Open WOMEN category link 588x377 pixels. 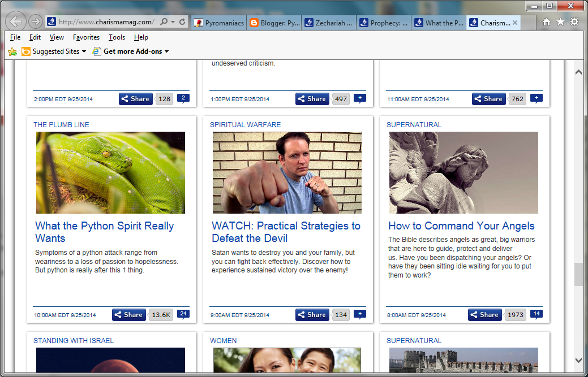coord(223,341)
